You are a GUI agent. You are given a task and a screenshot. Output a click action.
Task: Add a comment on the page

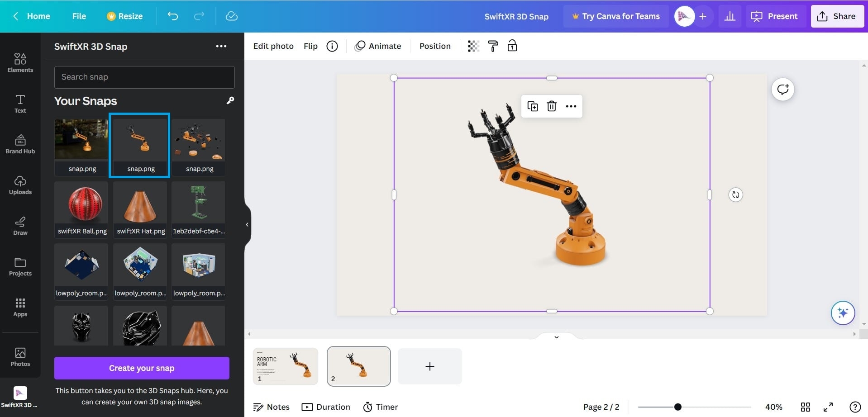point(782,90)
